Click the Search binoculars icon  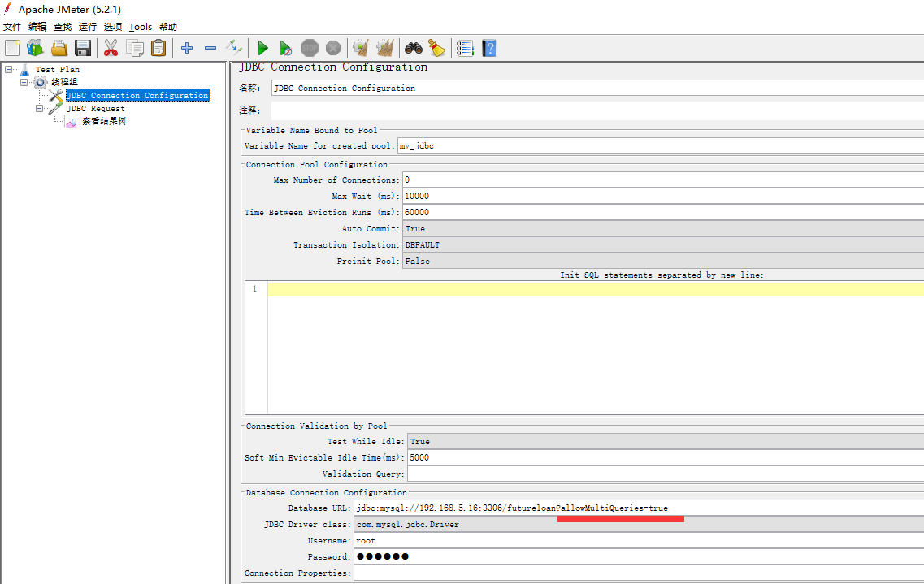(414, 49)
